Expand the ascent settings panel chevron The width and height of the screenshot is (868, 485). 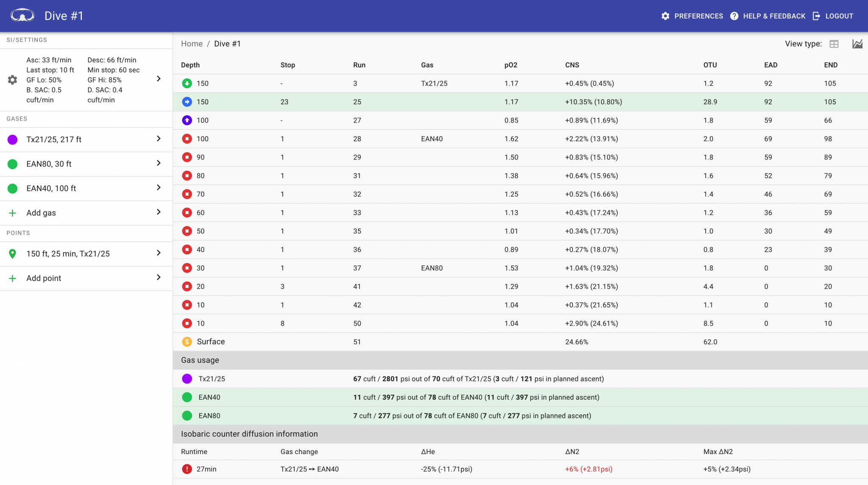point(159,79)
